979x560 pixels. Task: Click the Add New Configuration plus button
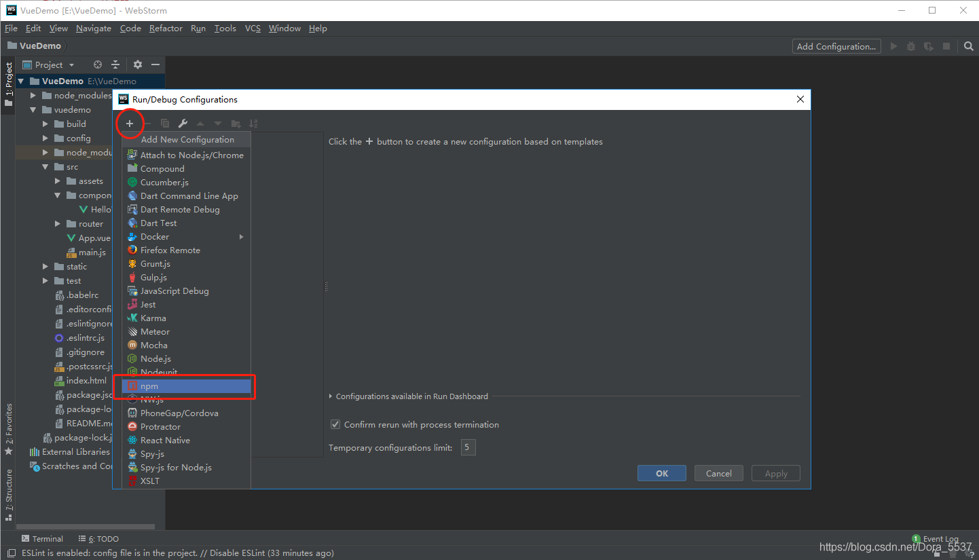click(130, 124)
